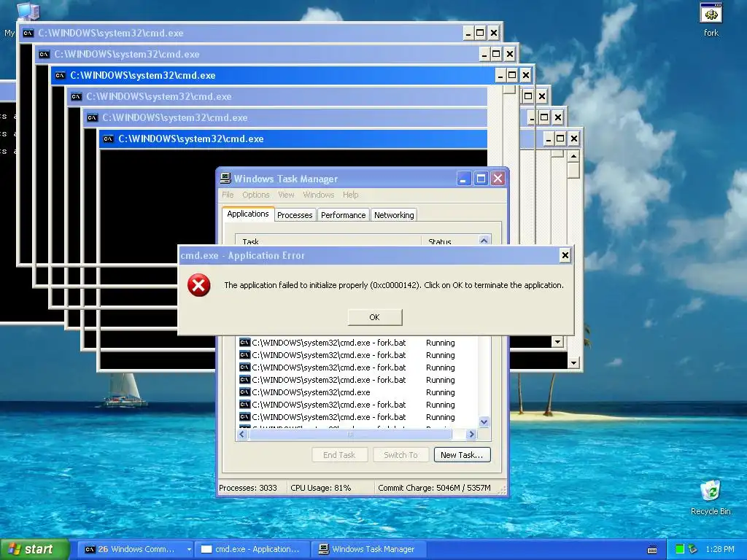The height and width of the screenshot is (560, 747).
Task: Click the task list horizontal scrollbar thumb
Action: point(350,435)
